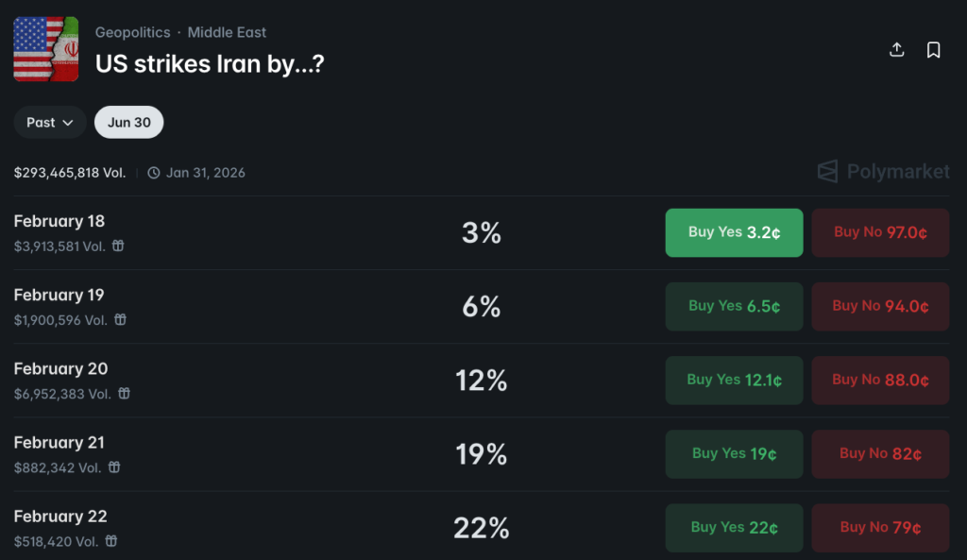Click the gift icon next to February 22 volume

pos(110,541)
